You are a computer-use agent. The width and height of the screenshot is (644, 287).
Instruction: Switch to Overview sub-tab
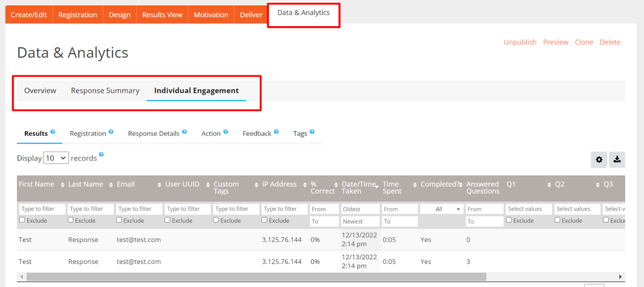40,91
